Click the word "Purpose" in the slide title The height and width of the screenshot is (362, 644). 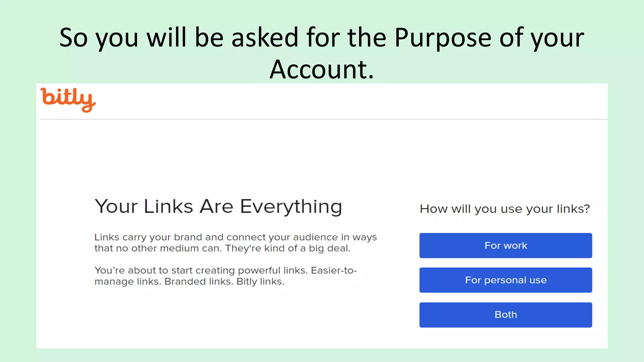[x=443, y=38]
